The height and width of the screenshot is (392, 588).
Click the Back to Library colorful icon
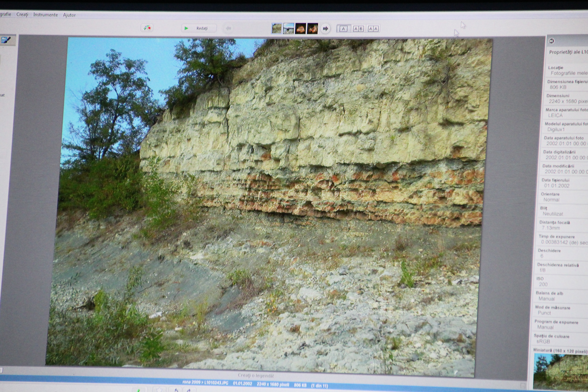click(147, 28)
